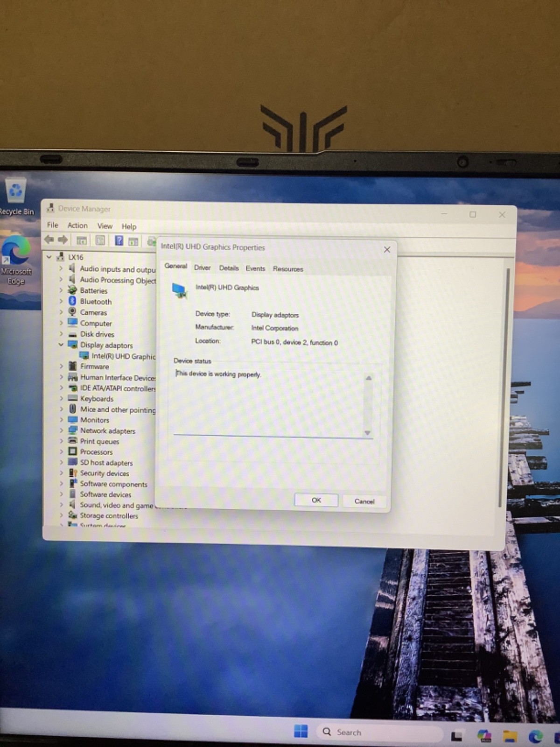
Task: Click the Bluetooth category icon
Action: pos(72,301)
